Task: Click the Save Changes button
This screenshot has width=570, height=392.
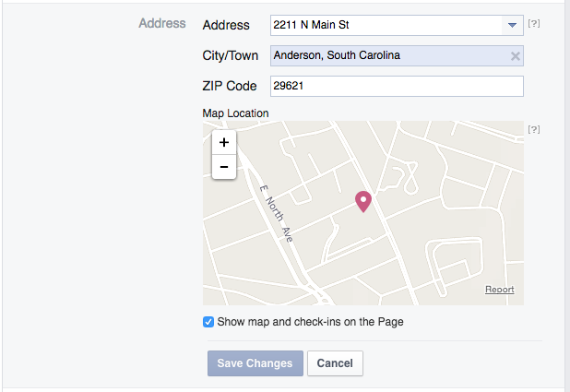Action: (x=255, y=363)
